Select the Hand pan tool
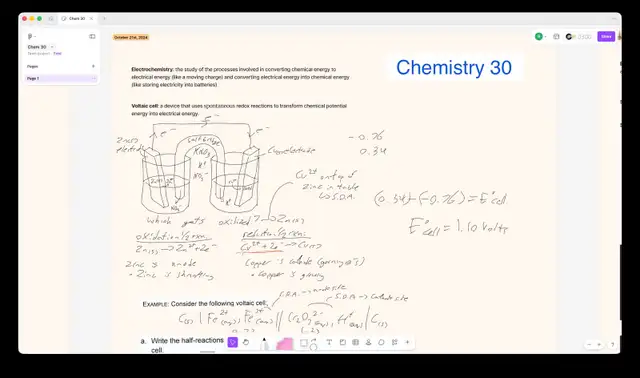 click(x=246, y=342)
